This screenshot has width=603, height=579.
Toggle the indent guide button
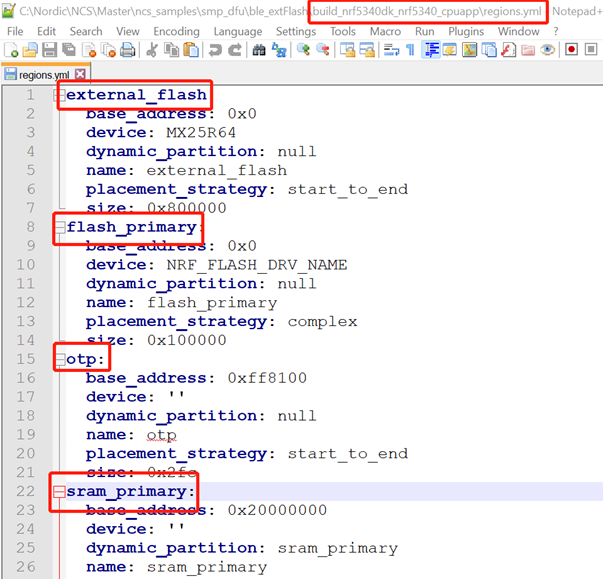[x=431, y=49]
